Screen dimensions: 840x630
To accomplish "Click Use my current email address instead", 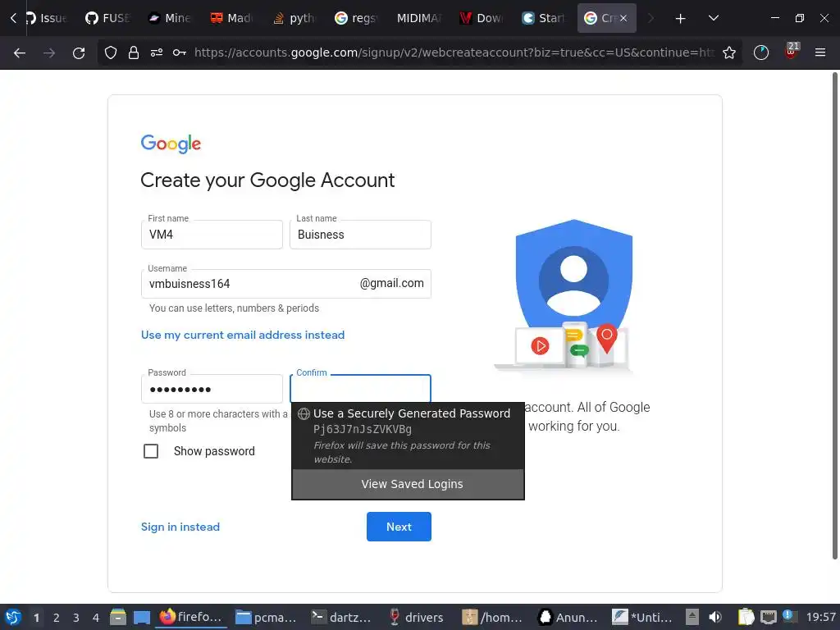I will pyautogui.click(x=243, y=335).
